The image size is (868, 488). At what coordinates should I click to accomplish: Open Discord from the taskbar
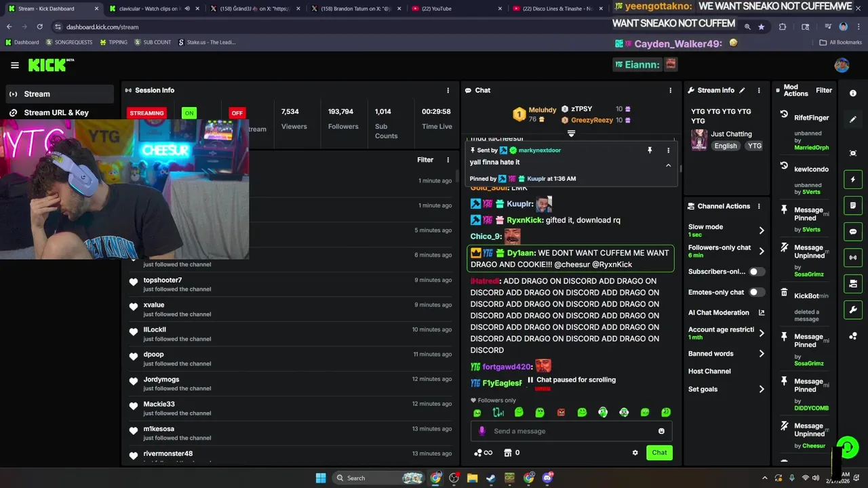(547, 478)
